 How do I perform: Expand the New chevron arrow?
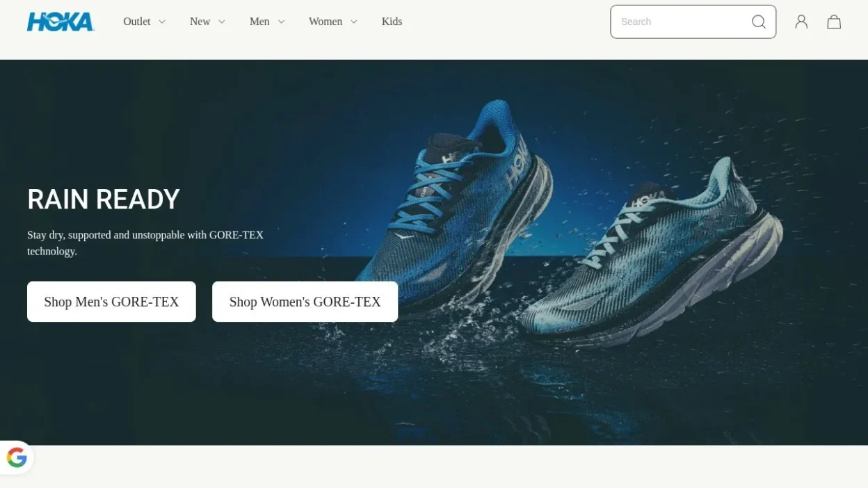pyautogui.click(x=222, y=22)
